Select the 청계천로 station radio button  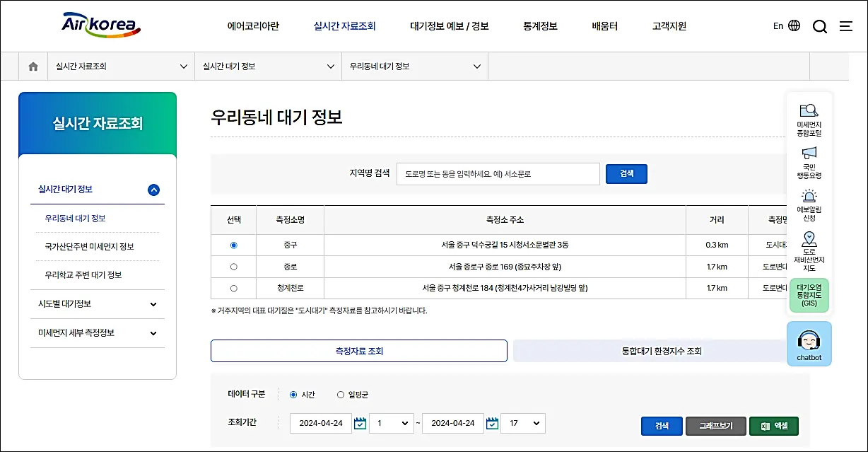pyautogui.click(x=233, y=288)
